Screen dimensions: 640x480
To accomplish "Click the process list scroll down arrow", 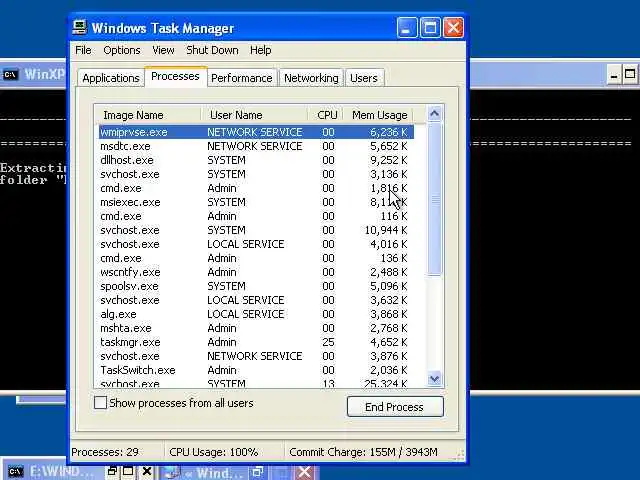I will tap(434, 378).
